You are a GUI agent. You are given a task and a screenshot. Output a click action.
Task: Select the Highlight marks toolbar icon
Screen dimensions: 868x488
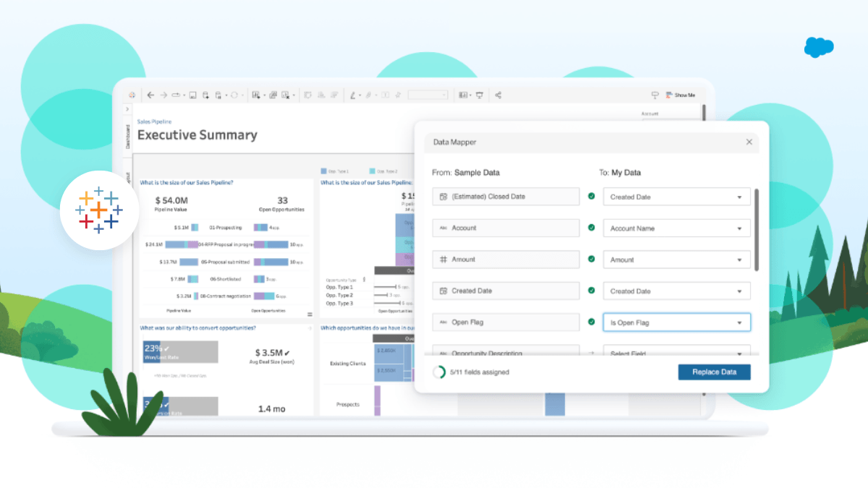coord(353,95)
